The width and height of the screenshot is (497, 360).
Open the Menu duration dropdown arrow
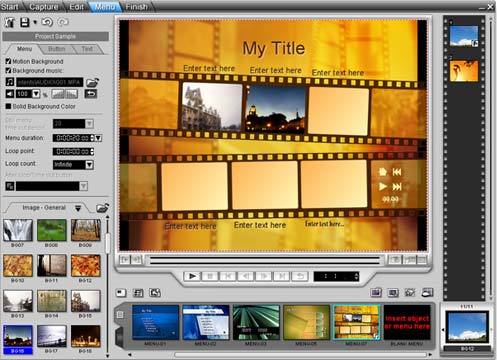pos(98,138)
